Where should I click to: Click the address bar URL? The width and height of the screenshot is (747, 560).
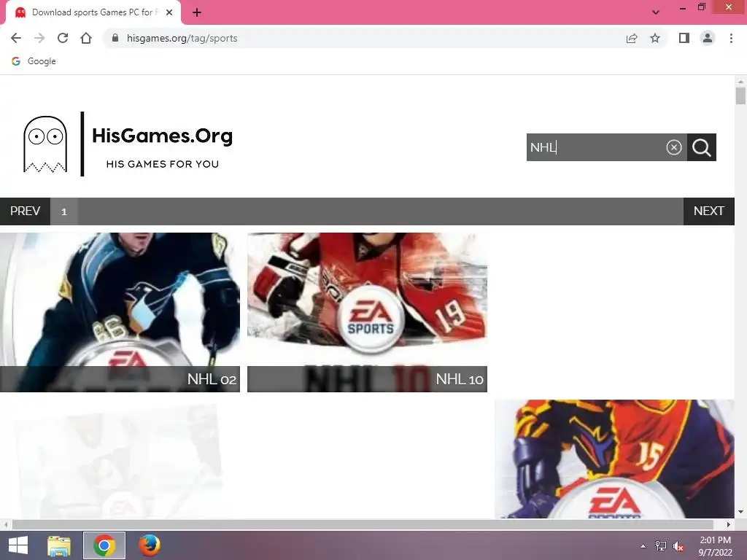click(182, 38)
